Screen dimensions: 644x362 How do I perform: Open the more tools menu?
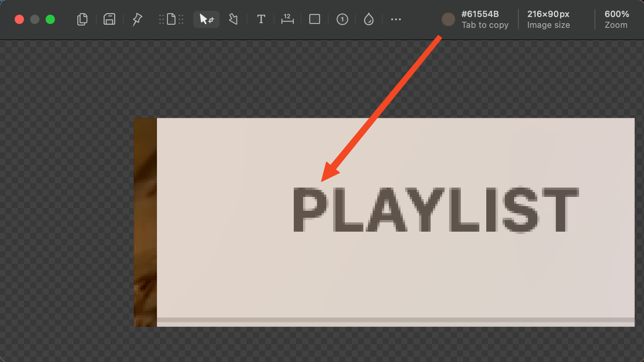point(395,19)
